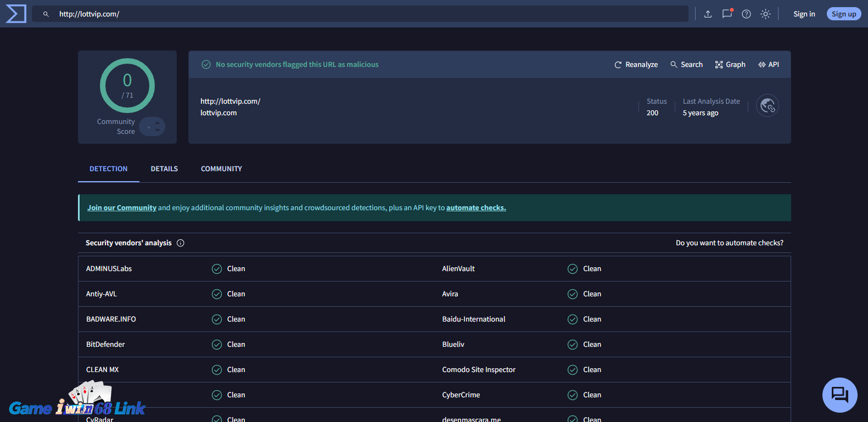
Task: Switch to the COMMUNITY tab
Action: [x=221, y=169]
